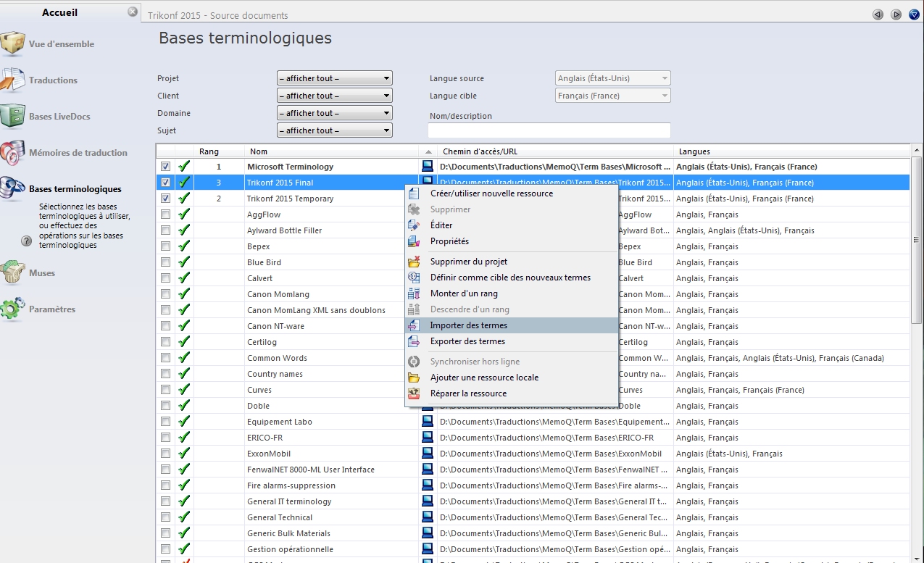Click the help question mark icon
Viewport: 924px width, 563px height.
pyautogui.click(x=27, y=241)
